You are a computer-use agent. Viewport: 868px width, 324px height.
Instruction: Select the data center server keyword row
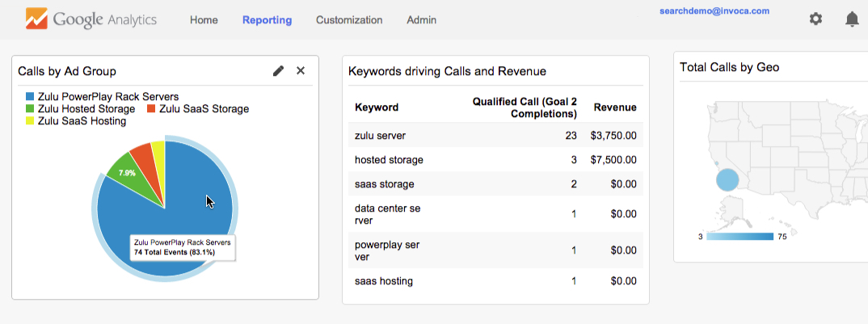[496, 214]
